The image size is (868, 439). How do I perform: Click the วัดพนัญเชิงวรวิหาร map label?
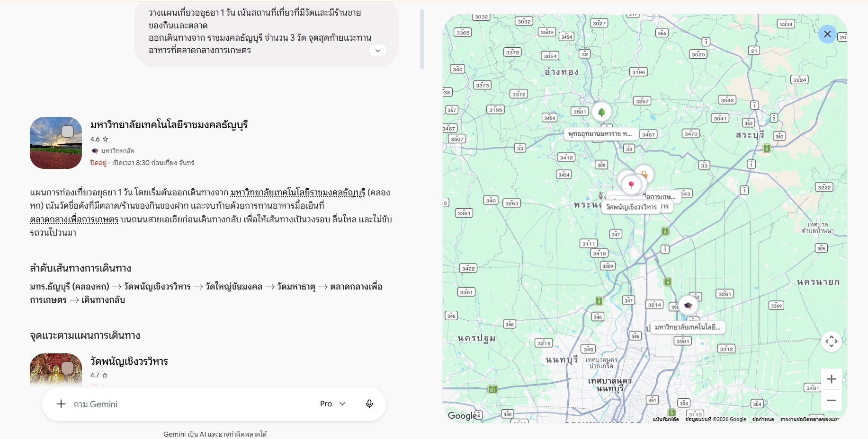631,207
